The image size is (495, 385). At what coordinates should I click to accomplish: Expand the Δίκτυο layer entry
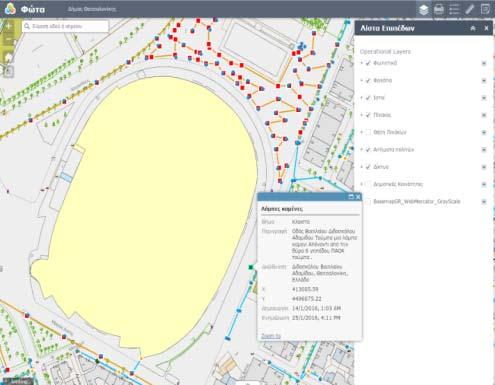click(362, 167)
